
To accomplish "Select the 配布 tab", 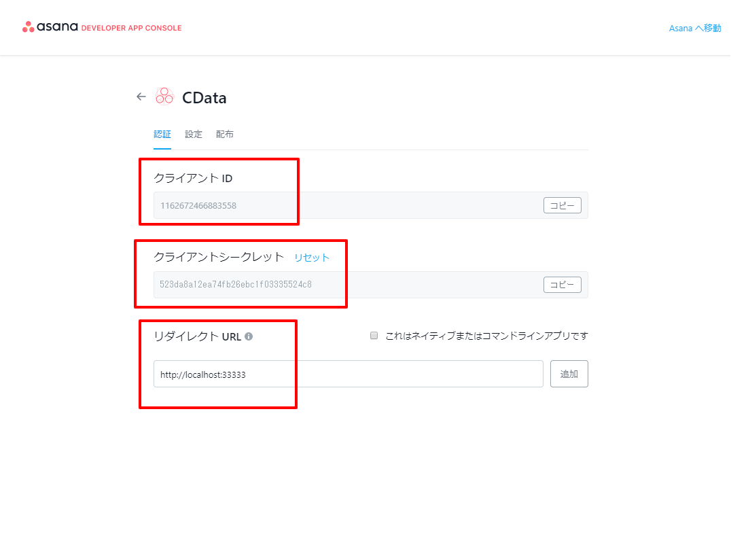I will coord(225,135).
